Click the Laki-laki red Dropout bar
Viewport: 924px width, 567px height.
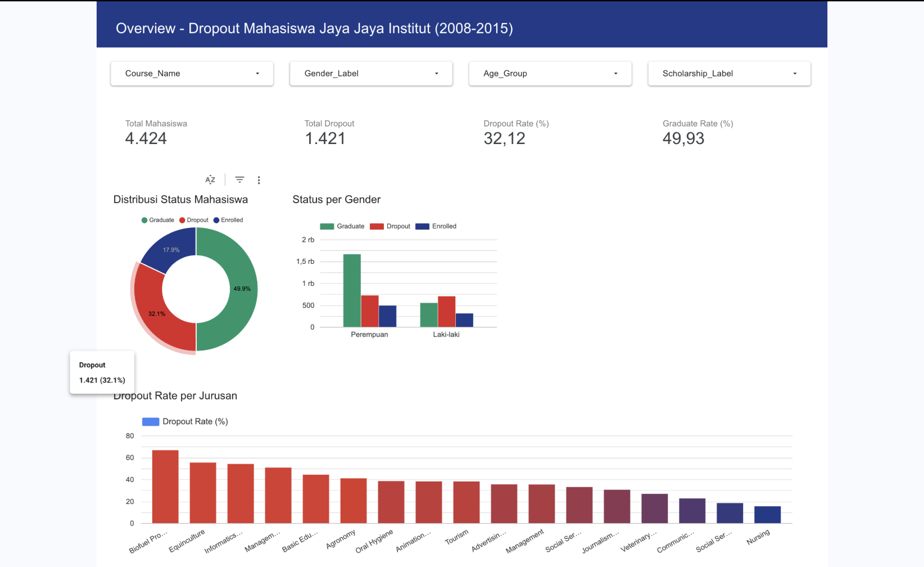click(x=447, y=312)
